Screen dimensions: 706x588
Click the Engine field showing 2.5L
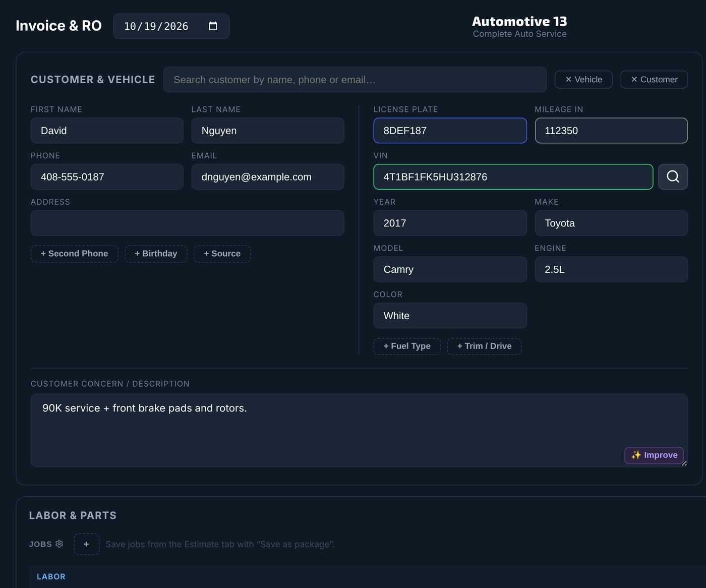point(611,269)
